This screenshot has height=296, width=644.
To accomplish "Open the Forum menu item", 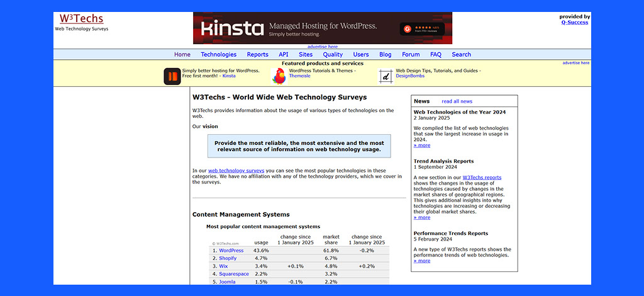I will pos(411,54).
